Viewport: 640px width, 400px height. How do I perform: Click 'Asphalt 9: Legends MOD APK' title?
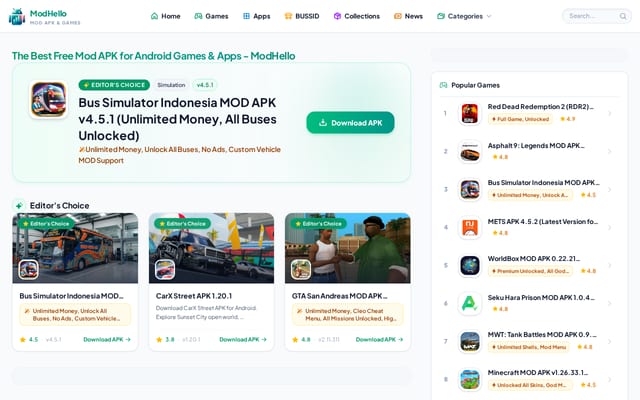click(x=536, y=146)
